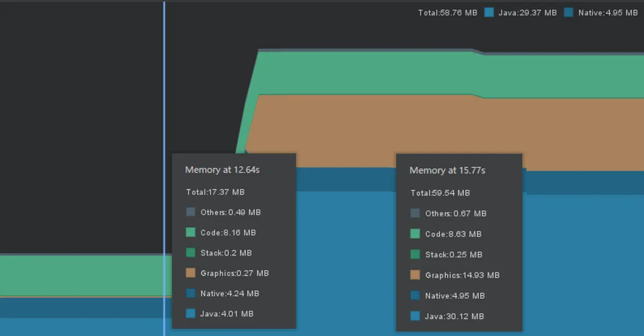This screenshot has height=336, width=644.
Task: Click the Code swatch in 12.64s tooltip
Action: coord(190,232)
